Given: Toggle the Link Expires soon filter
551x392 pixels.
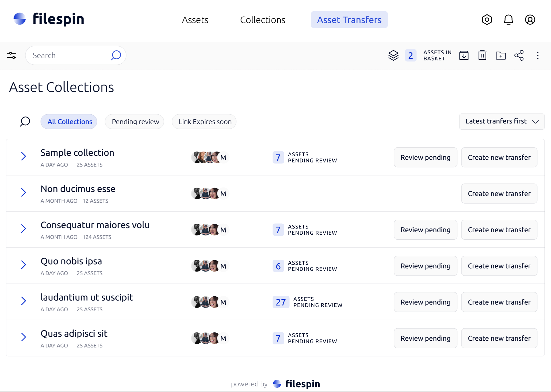Looking at the screenshot, I should tap(204, 122).
